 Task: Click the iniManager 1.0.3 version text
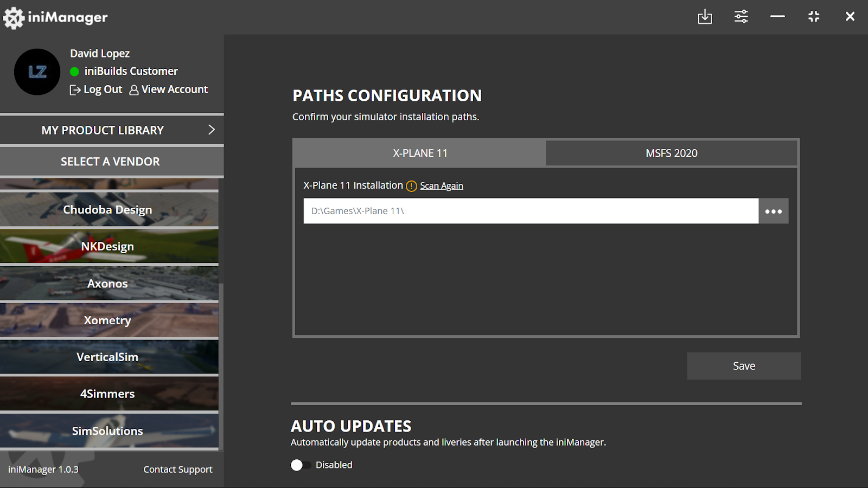43,470
